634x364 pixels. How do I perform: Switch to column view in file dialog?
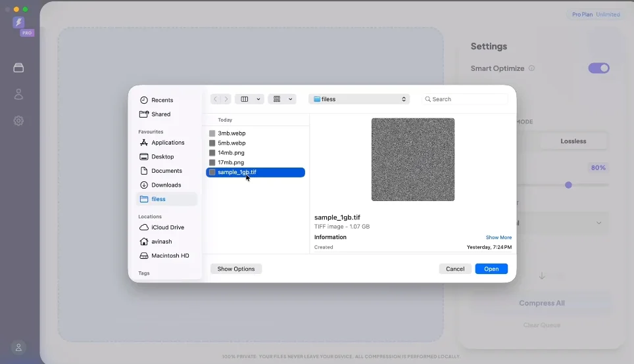[x=245, y=99]
